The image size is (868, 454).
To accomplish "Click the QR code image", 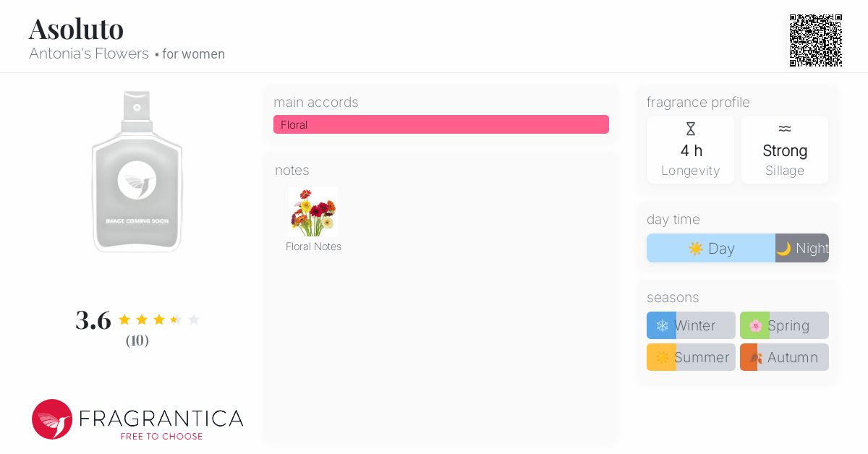I will pos(815,40).
